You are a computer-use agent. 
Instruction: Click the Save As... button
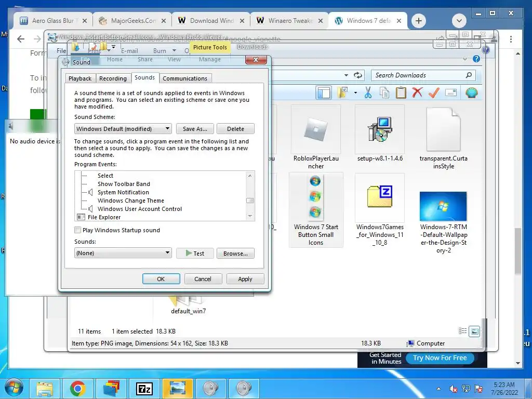pos(195,129)
